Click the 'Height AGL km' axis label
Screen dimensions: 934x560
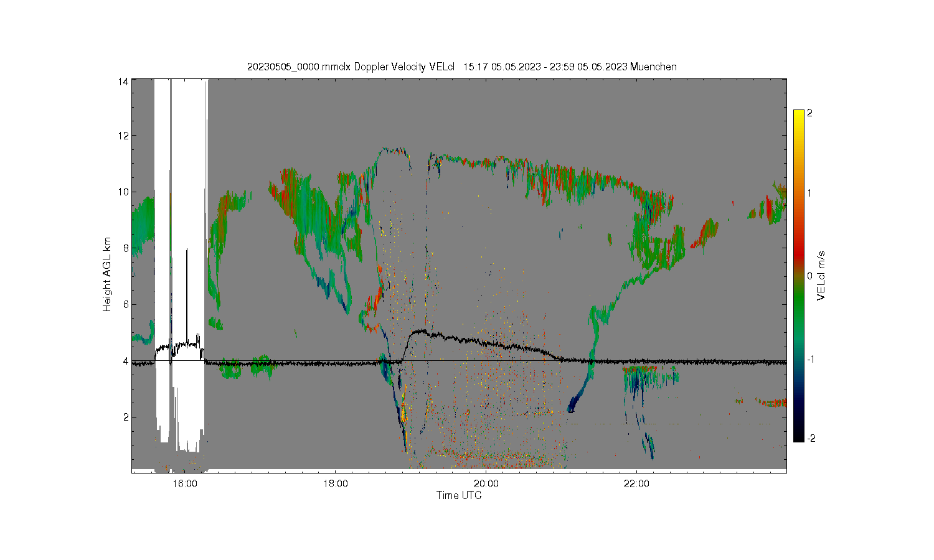pos(107,274)
